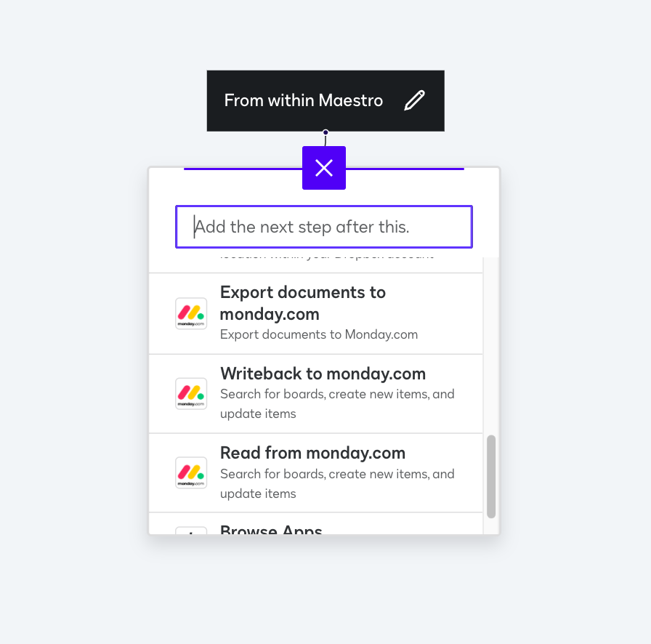Viewport: 651px width, 644px height.
Task: Click the Writeback to monday.com description text
Action: point(337,404)
